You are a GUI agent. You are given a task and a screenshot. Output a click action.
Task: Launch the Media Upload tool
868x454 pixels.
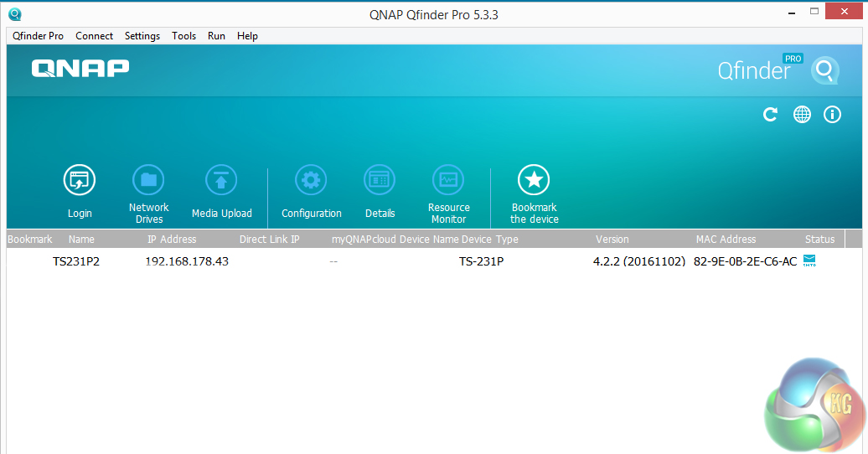(221, 180)
